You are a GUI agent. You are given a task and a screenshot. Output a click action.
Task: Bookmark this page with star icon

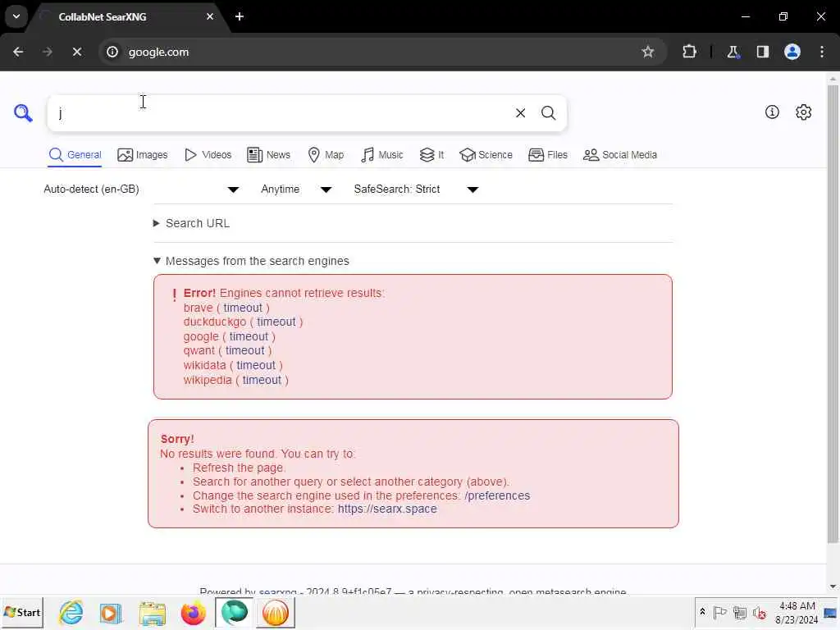click(648, 52)
